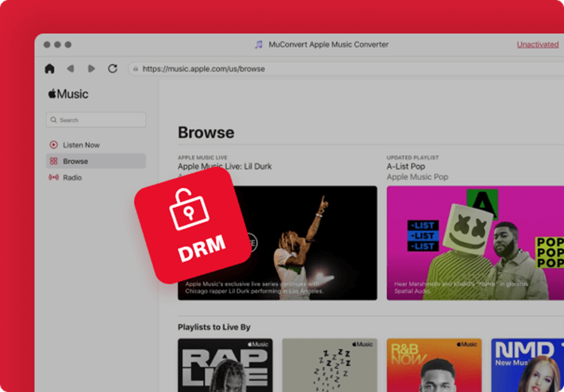Click the Apple Music logo in the sidebar

pos(68,94)
